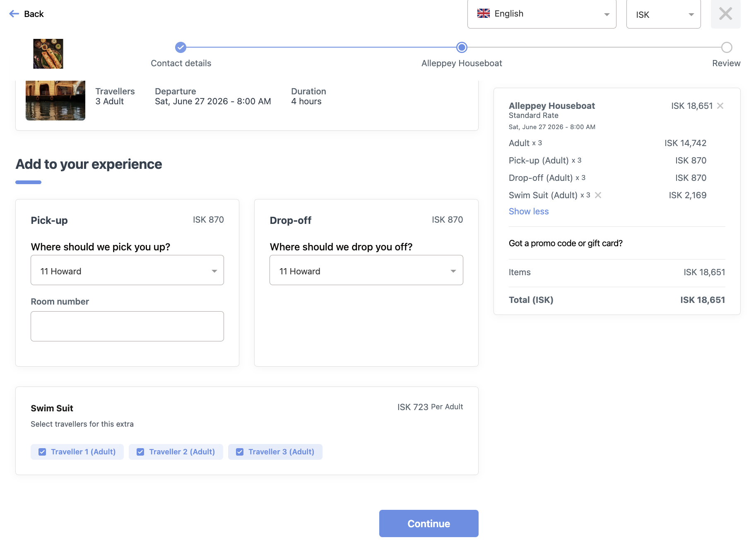Open the English language dropdown
The width and height of the screenshot is (756, 557).
[x=542, y=14]
